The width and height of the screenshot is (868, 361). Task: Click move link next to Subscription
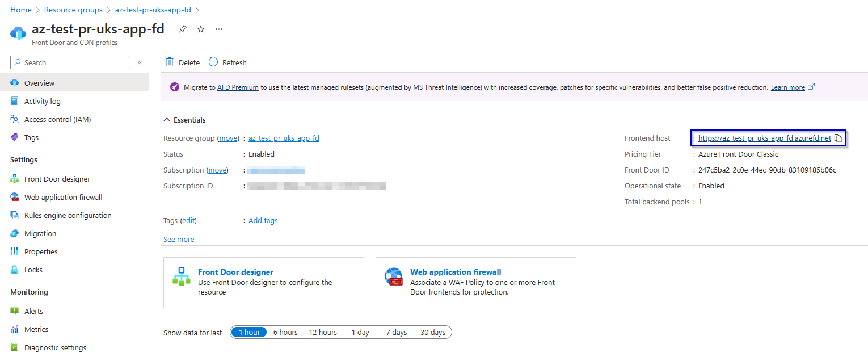(x=218, y=170)
